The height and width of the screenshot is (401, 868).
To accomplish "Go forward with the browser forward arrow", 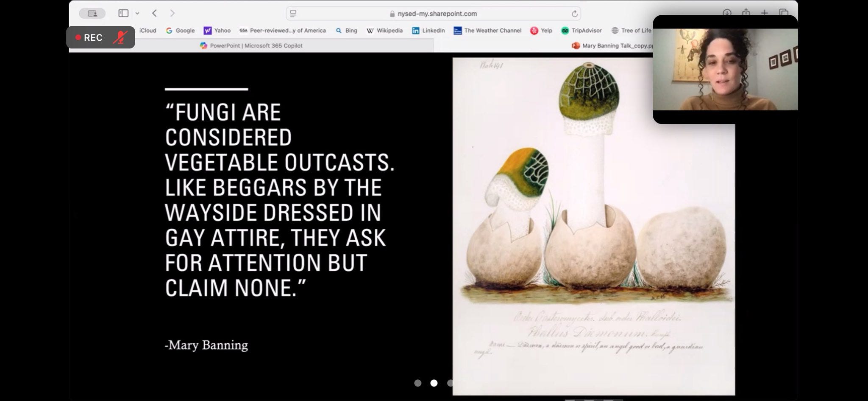I will click(x=172, y=14).
